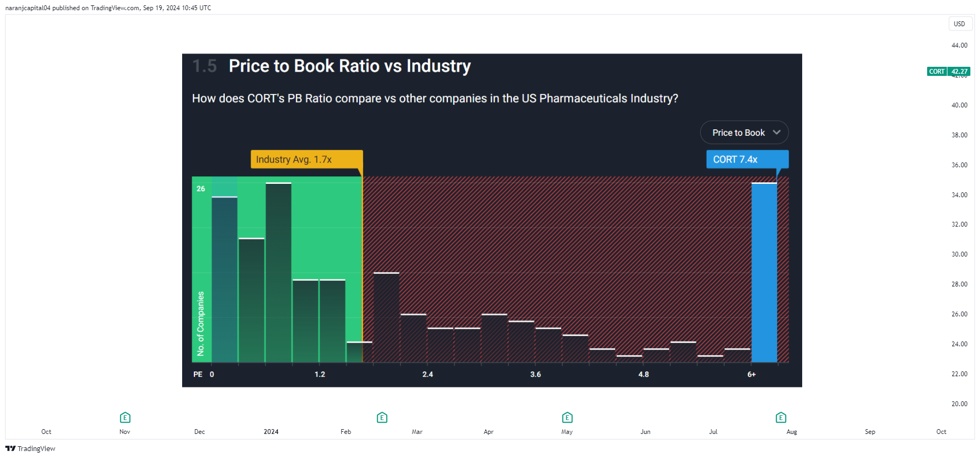Click the 20.00 price scale value

959,404
